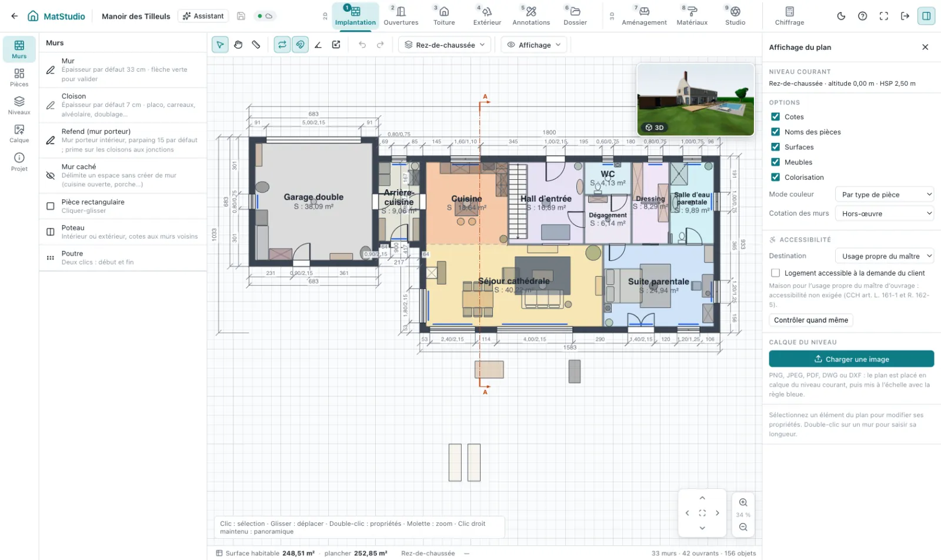This screenshot has height=560, width=941.
Task: Click the save project icon
Action: pos(241,16)
